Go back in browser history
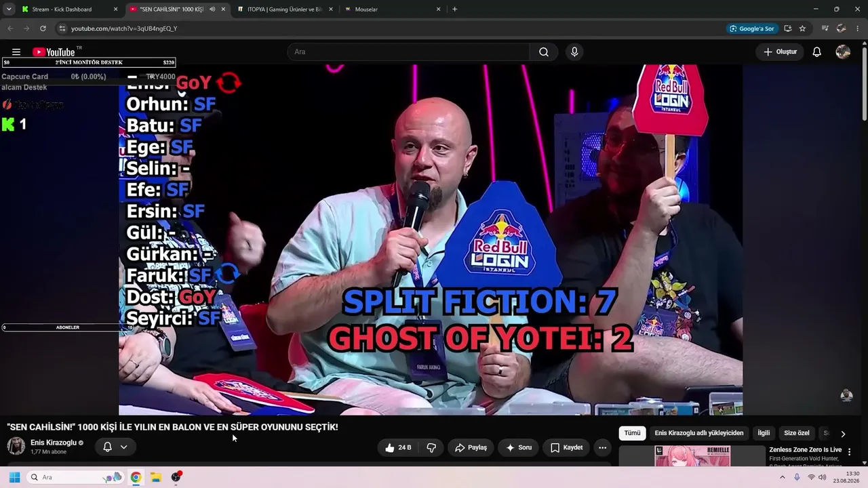Image resolution: width=868 pixels, height=488 pixels. [10, 28]
